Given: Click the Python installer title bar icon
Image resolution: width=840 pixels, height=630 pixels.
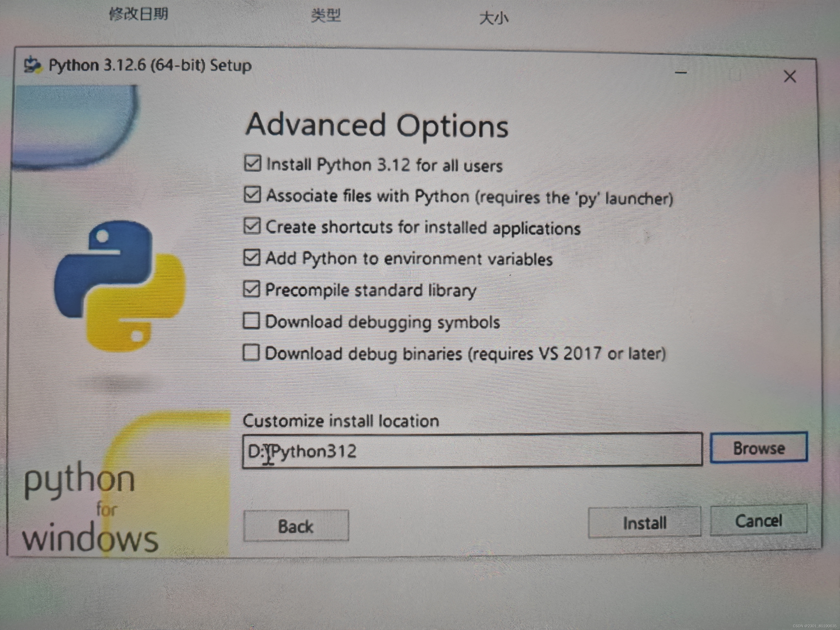Looking at the screenshot, I should pos(33,65).
